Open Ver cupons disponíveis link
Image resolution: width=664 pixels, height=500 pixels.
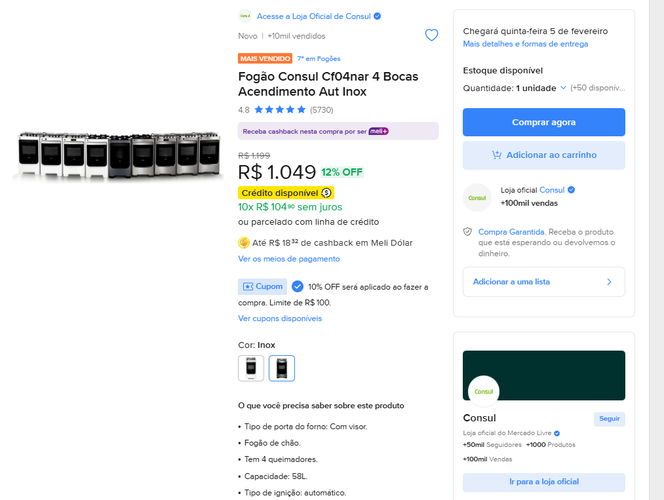click(x=280, y=318)
